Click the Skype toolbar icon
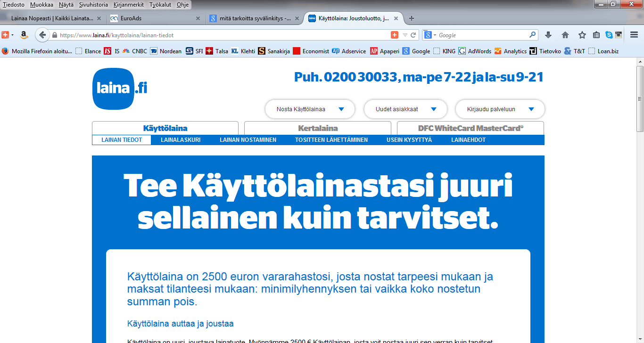Viewport: 644px width, 343px height. [609, 35]
